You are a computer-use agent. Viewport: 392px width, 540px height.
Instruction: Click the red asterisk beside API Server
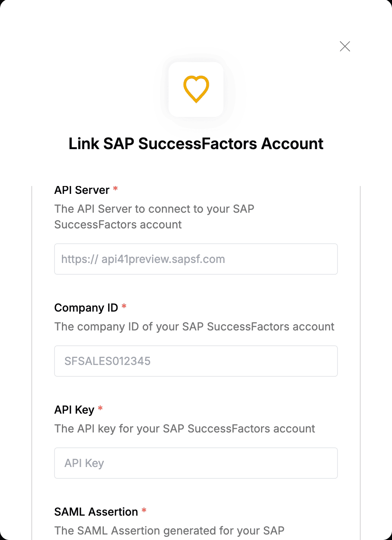point(116,189)
